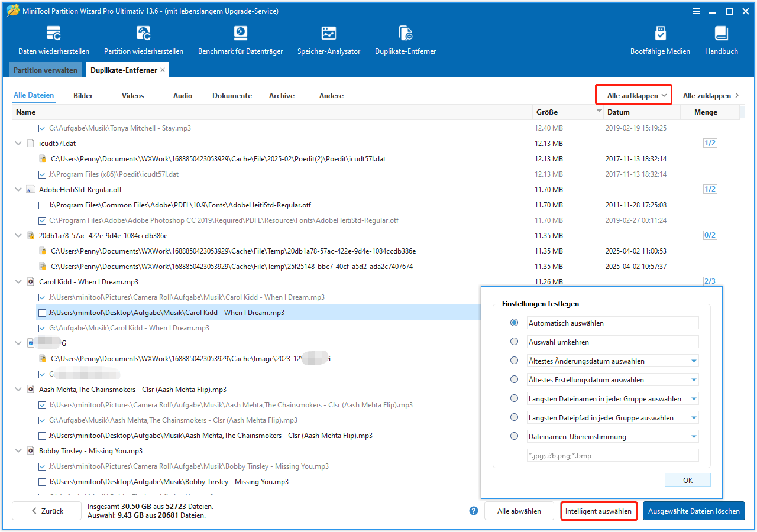This screenshot has height=532, width=757.
Task: Open the Dokumente filter tab
Action: [x=232, y=96]
